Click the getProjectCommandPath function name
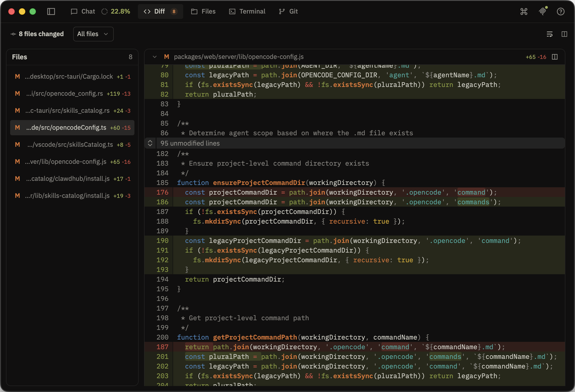This screenshot has width=575, height=392. coord(255,337)
